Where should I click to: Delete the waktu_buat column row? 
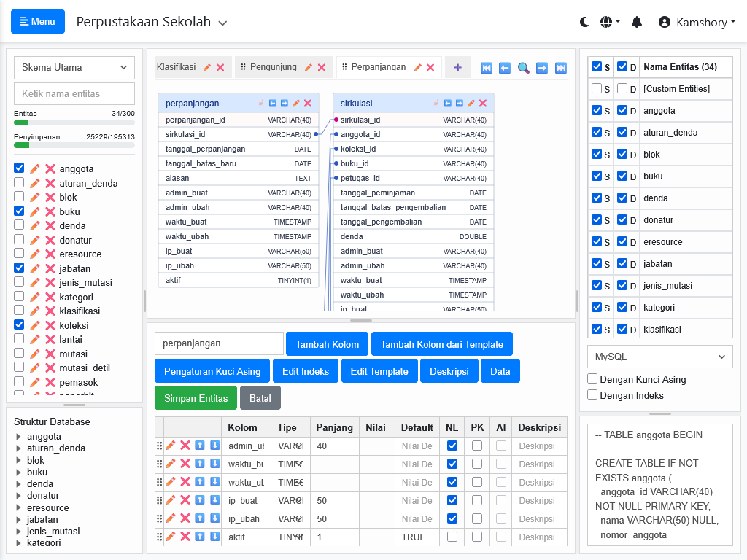click(x=185, y=464)
